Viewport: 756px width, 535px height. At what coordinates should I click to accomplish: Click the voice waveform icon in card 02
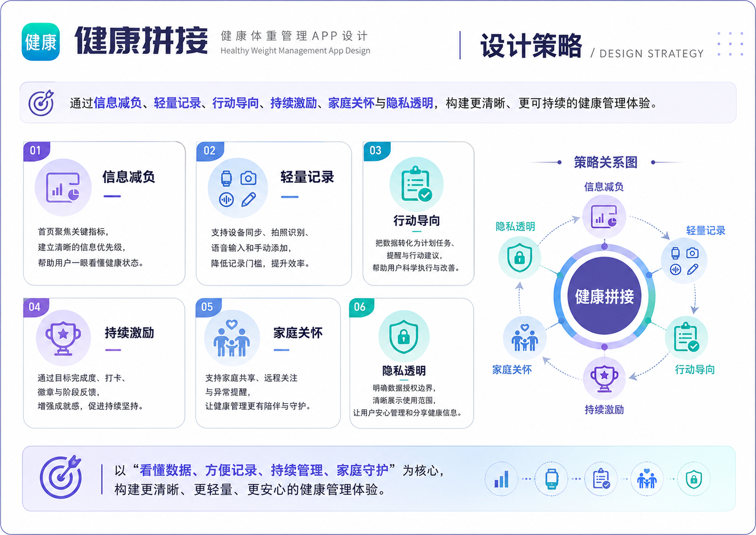coord(226,200)
